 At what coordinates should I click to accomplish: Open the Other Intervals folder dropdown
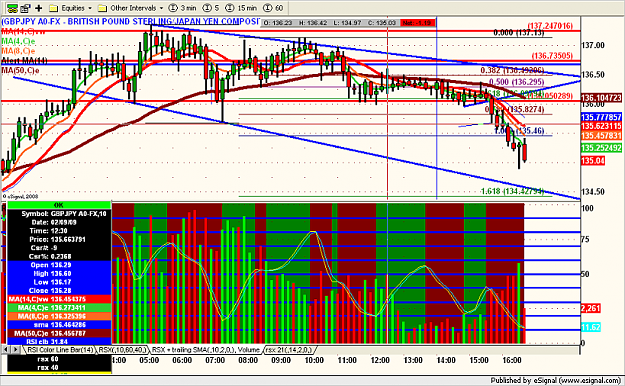131,8
